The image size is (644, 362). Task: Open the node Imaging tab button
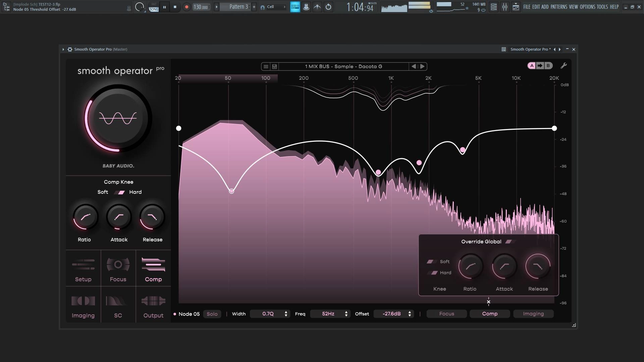[x=533, y=314]
